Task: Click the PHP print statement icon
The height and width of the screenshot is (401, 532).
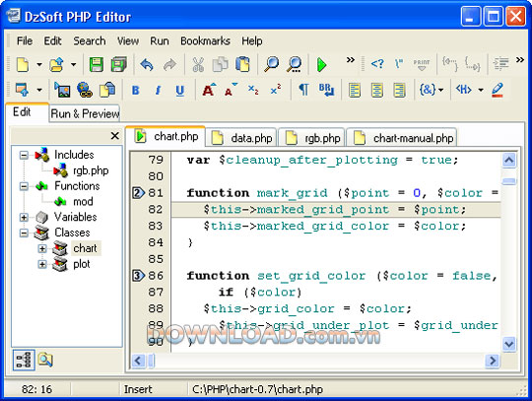Action: coord(422,64)
